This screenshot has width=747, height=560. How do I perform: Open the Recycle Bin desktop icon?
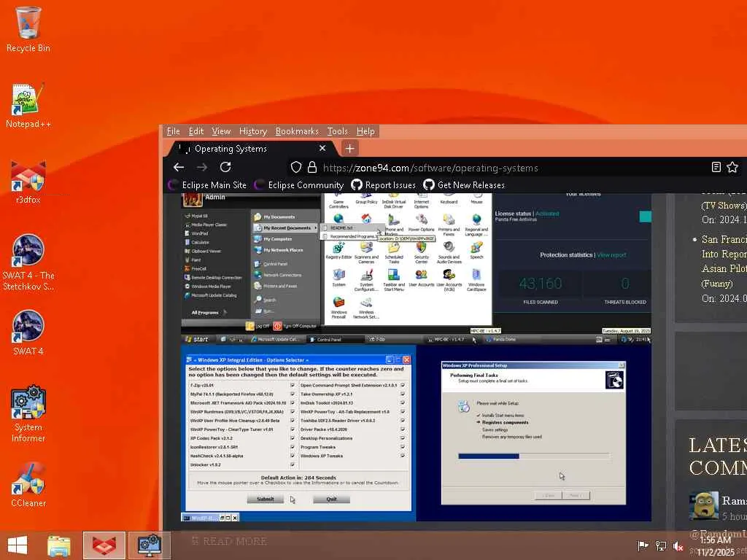point(28,29)
